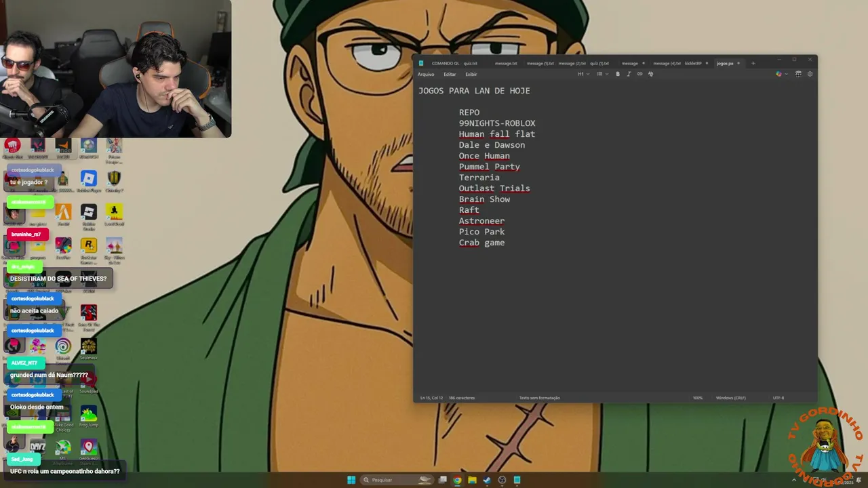
Task: Clear formatting with the toolbar icon
Action: (x=650, y=74)
